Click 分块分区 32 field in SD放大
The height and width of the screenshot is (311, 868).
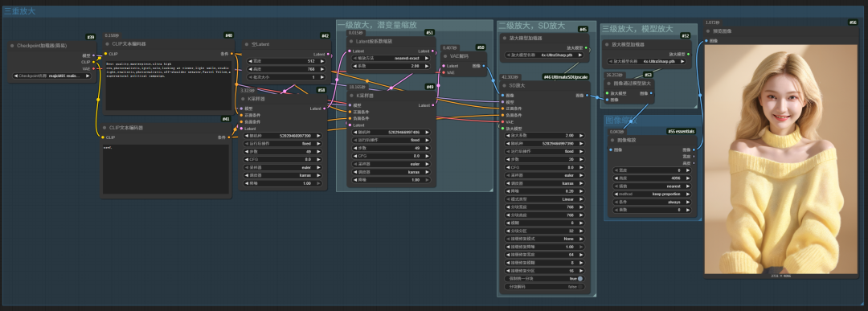tap(545, 231)
